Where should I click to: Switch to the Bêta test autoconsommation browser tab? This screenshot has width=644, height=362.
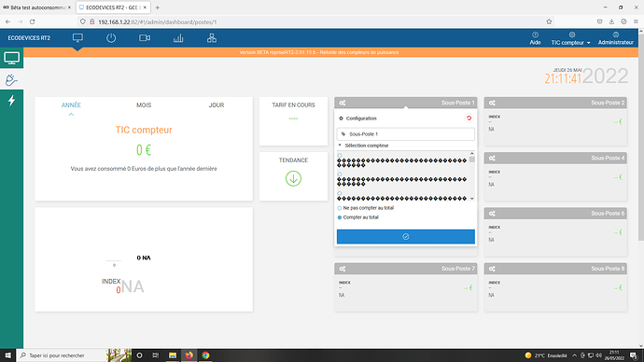(x=37, y=7)
